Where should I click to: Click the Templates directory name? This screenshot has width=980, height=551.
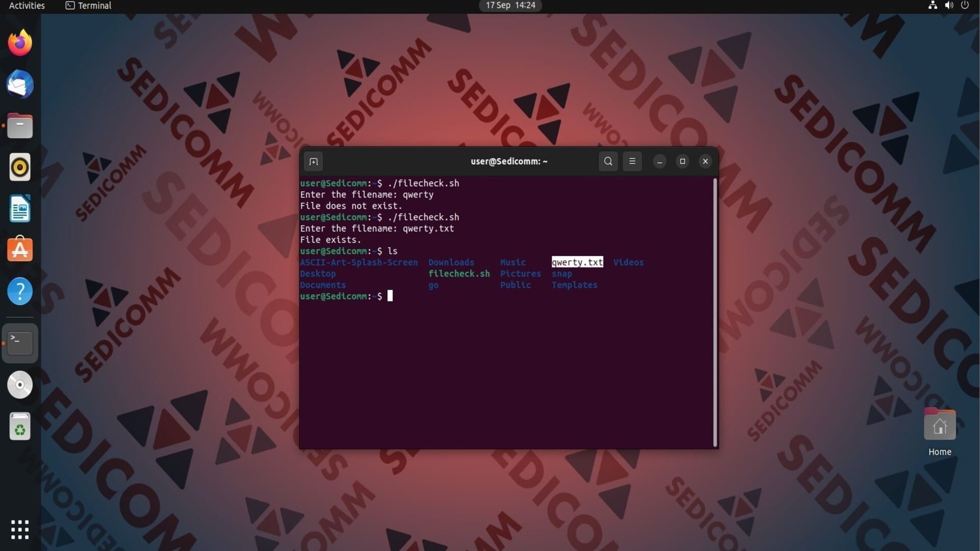click(x=575, y=285)
